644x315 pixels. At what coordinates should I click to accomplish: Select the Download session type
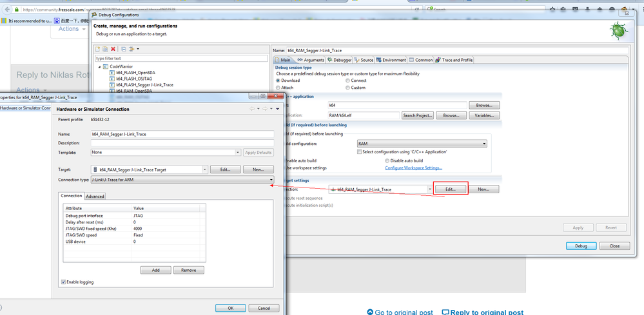[278, 81]
